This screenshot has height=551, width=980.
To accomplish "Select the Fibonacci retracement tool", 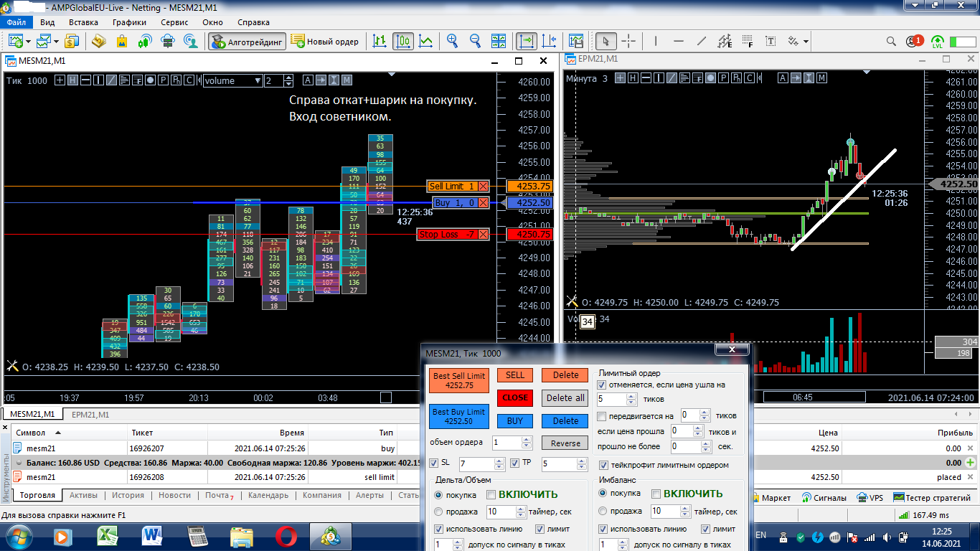I will pyautogui.click(x=748, y=42).
